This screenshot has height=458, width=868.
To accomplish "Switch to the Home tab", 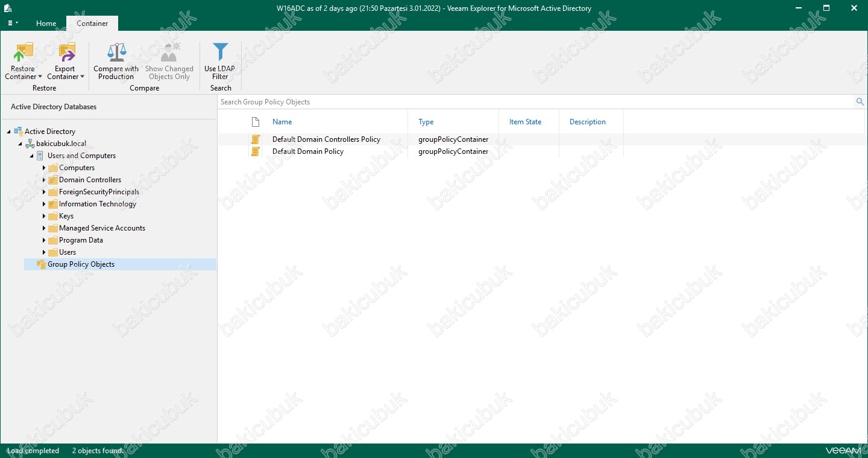I will click(46, 24).
